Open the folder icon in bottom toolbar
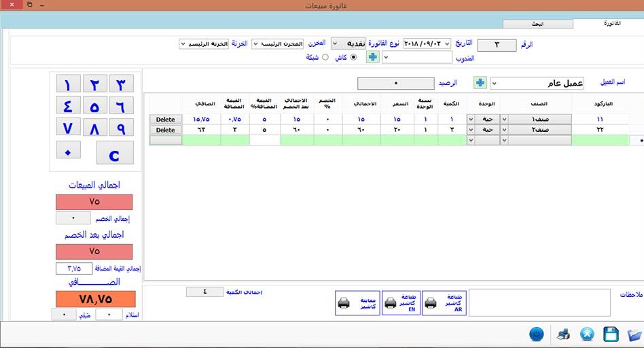 [635, 334]
